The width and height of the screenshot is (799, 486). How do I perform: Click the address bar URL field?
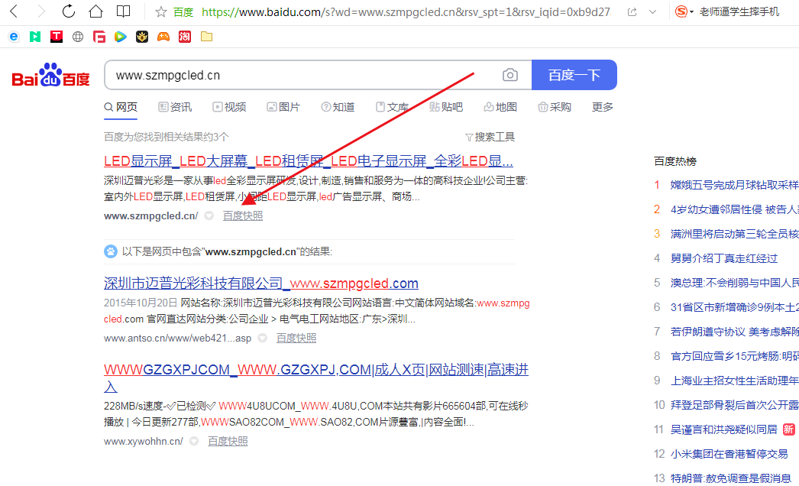[406, 12]
